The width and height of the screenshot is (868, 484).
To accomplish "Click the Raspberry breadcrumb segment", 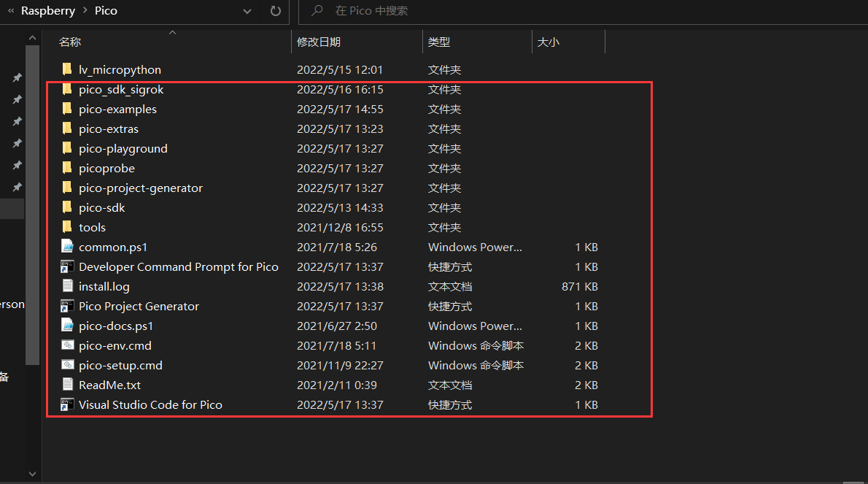I will click(x=48, y=10).
